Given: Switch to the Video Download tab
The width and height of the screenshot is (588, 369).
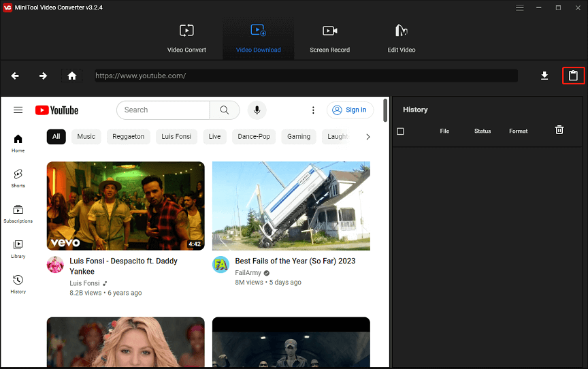Looking at the screenshot, I should tap(258, 39).
